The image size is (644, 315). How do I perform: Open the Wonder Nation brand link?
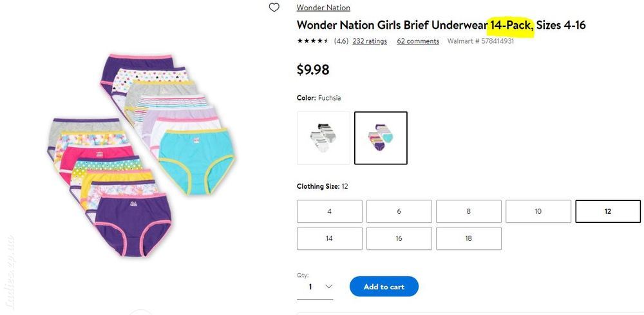323,7
